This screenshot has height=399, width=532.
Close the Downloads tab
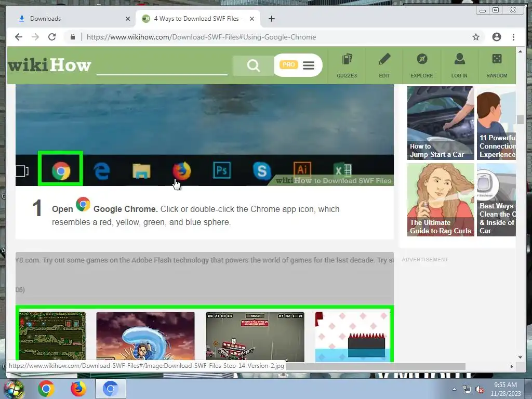pos(128,19)
